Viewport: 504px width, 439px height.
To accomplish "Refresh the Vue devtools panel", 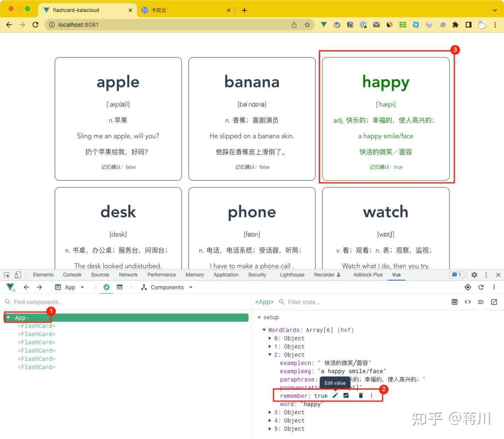I will click(x=481, y=287).
